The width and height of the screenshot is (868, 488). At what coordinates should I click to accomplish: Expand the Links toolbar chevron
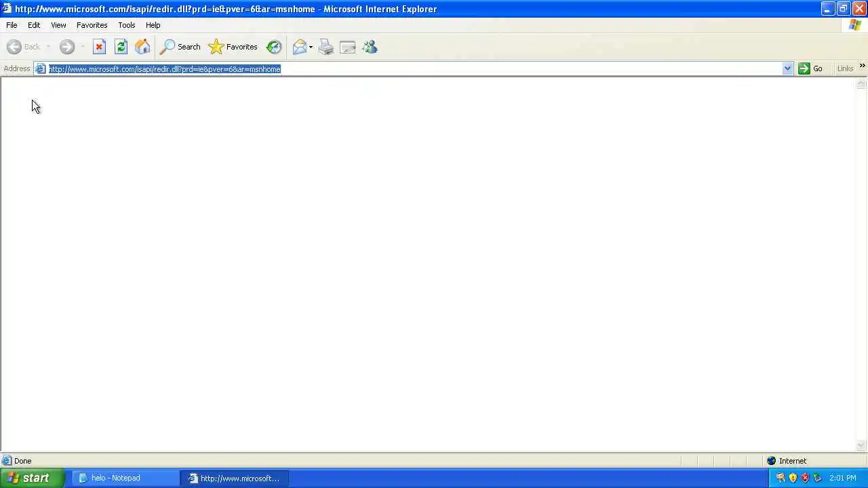[862, 66]
